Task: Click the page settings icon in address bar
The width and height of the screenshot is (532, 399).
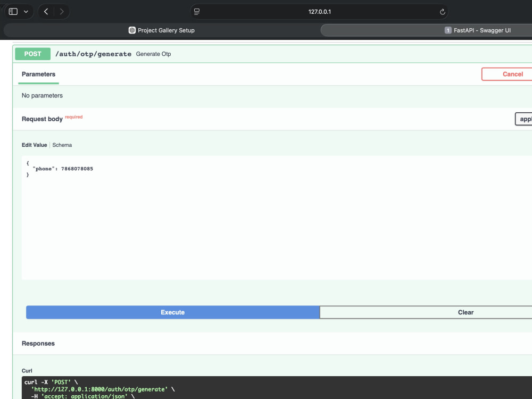Action: (197, 12)
